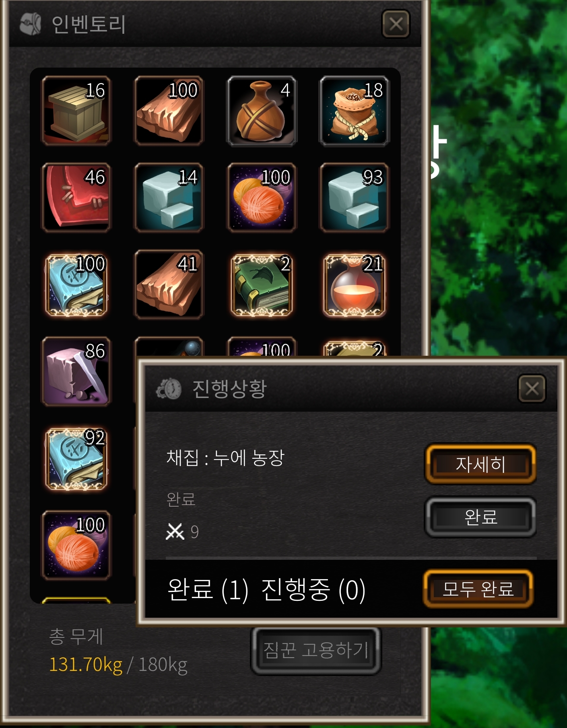Click the seed sack item with 18
Image resolution: width=567 pixels, height=728 pixels.
click(354, 111)
